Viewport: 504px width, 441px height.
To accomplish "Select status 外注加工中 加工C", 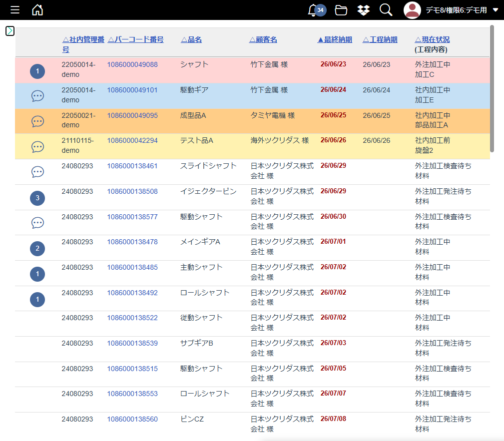I will (433, 69).
